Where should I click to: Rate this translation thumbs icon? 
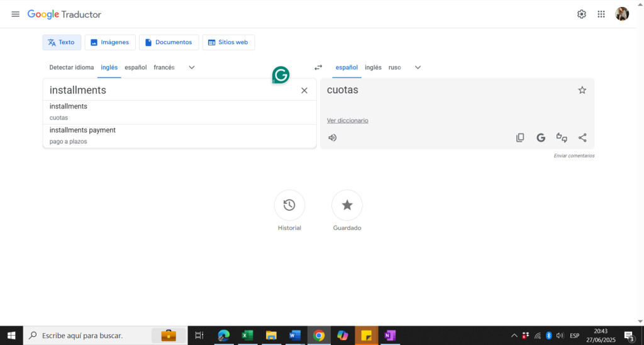(562, 138)
